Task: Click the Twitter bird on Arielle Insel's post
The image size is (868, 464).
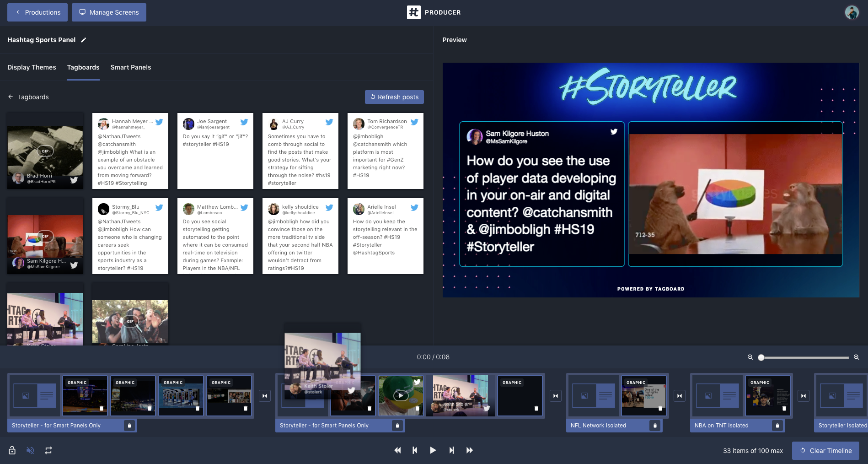Action: 414,207
